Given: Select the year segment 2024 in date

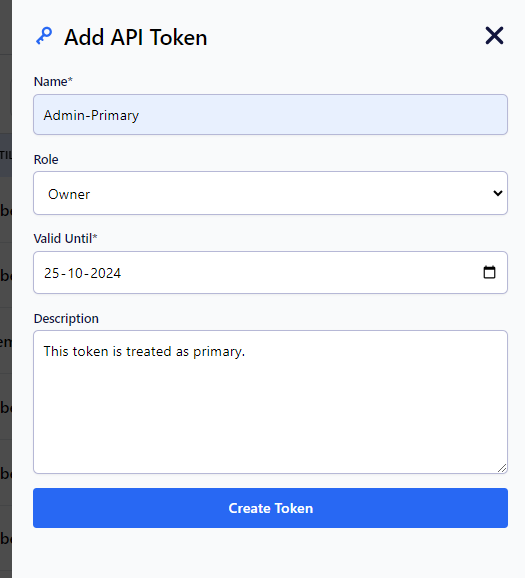Looking at the screenshot, I should point(105,273).
